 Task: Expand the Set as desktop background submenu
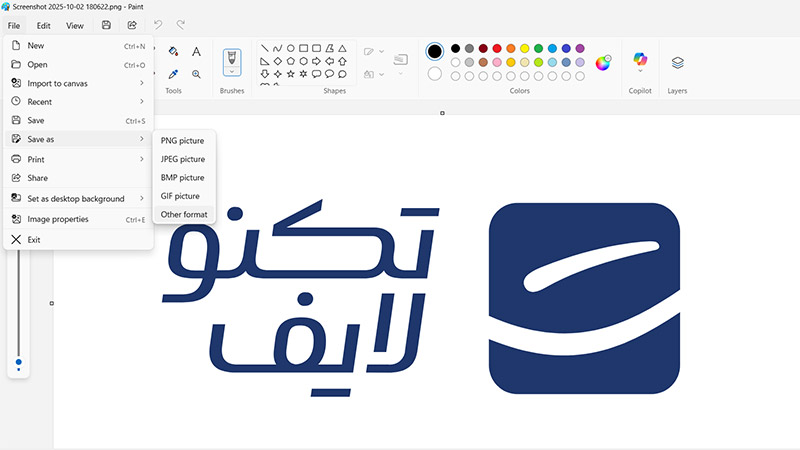(78, 198)
